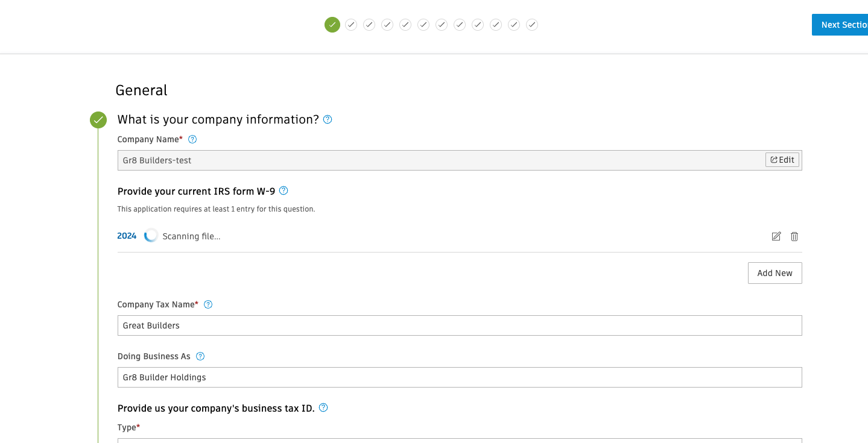Click the first green completed step circle
The image size is (868, 443).
(x=332, y=25)
